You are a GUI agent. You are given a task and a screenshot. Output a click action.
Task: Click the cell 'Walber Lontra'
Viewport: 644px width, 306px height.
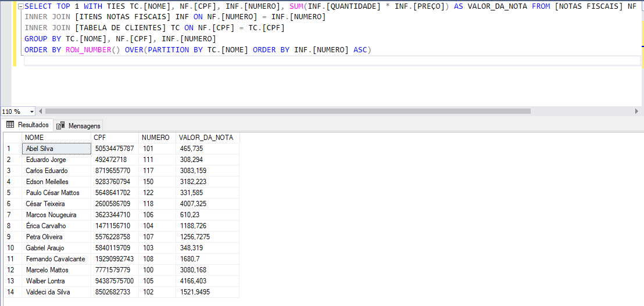point(56,282)
